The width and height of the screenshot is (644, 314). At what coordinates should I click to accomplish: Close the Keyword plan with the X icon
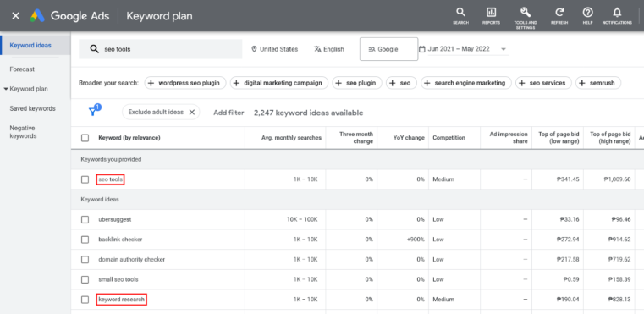click(x=15, y=16)
